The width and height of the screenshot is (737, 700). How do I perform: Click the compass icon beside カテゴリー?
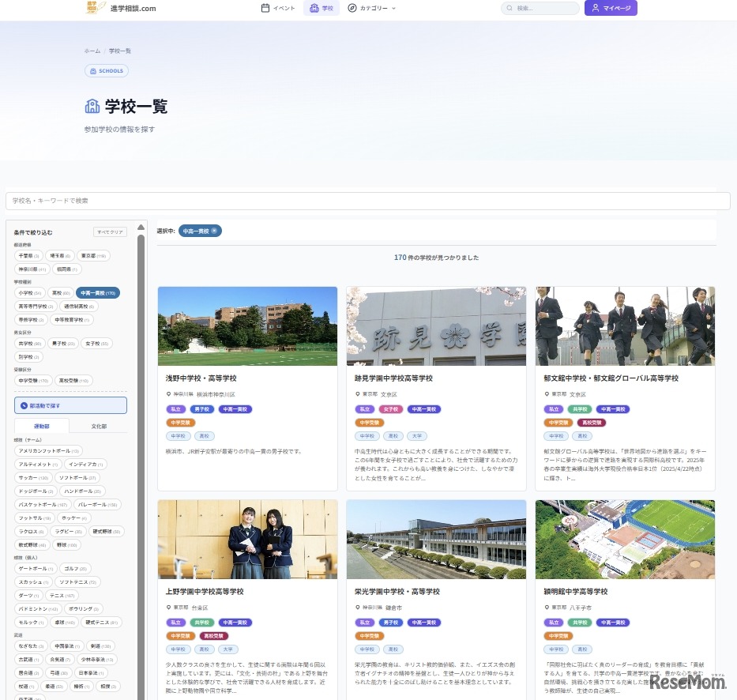click(x=352, y=8)
